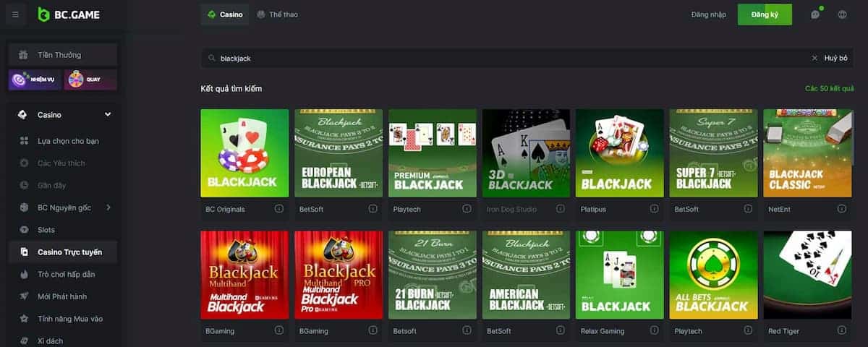Click the globe language icon
Image resolution: width=868 pixels, height=347 pixels.
(x=842, y=14)
